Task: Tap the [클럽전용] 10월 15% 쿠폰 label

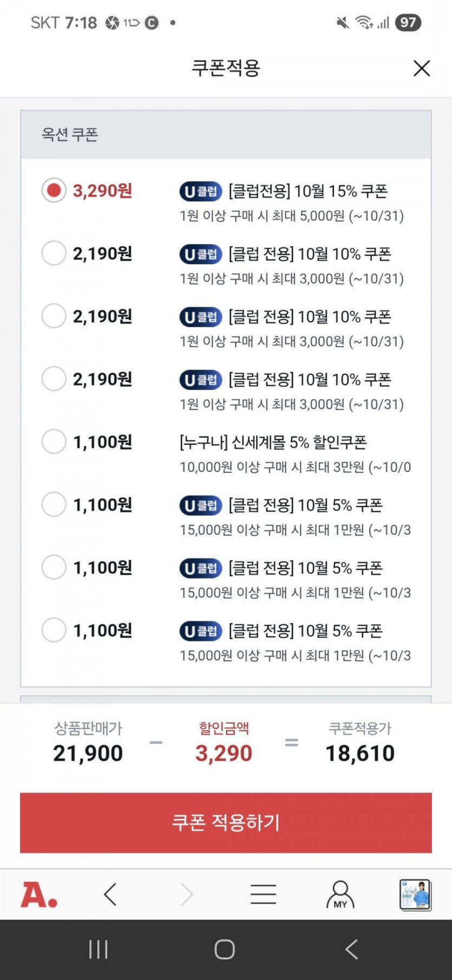Action: [308, 191]
